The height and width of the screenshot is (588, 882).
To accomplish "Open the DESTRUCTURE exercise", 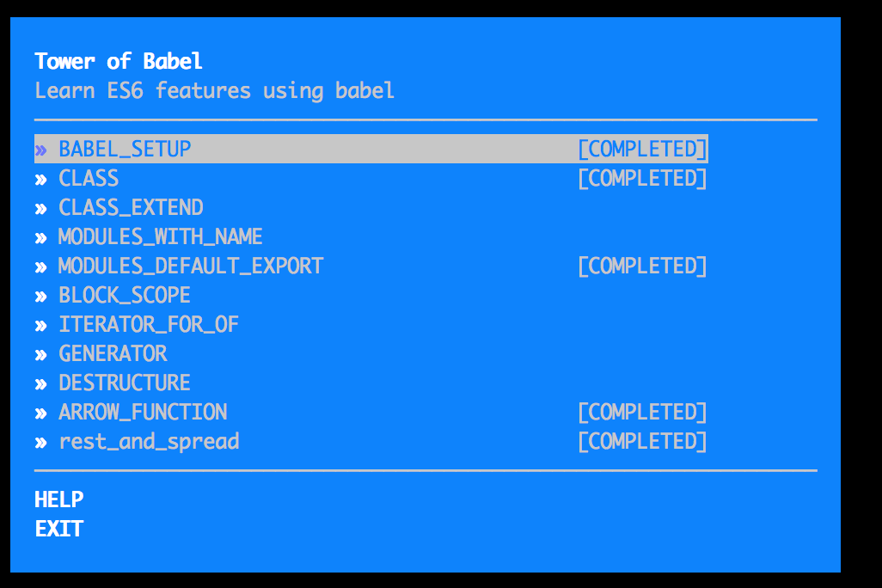I will (x=125, y=383).
